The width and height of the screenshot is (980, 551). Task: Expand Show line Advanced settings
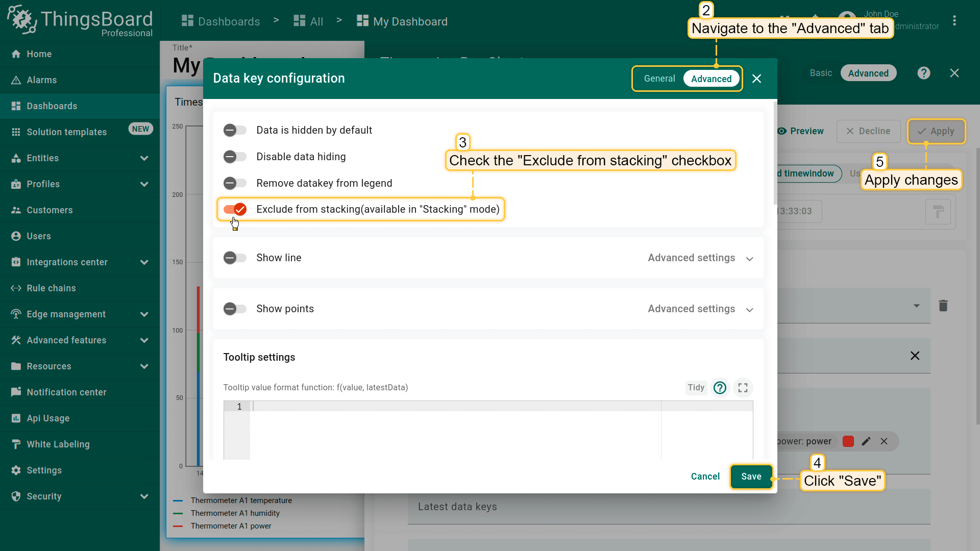(700, 258)
